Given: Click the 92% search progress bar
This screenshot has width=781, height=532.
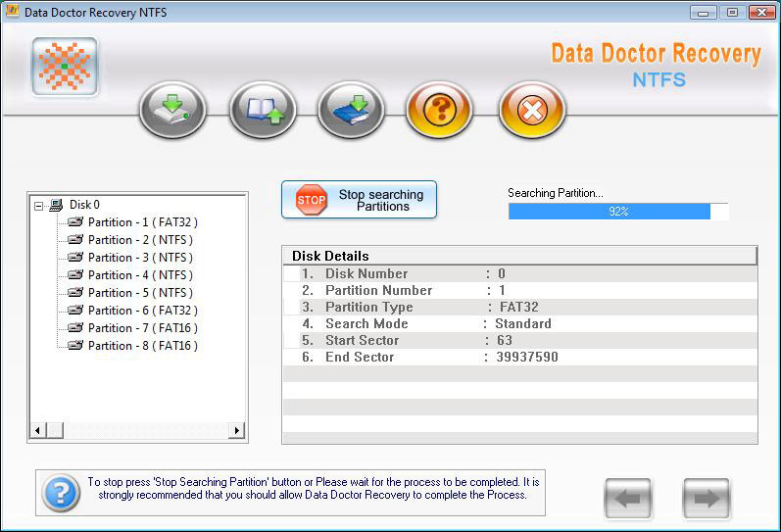Looking at the screenshot, I should 618,212.
